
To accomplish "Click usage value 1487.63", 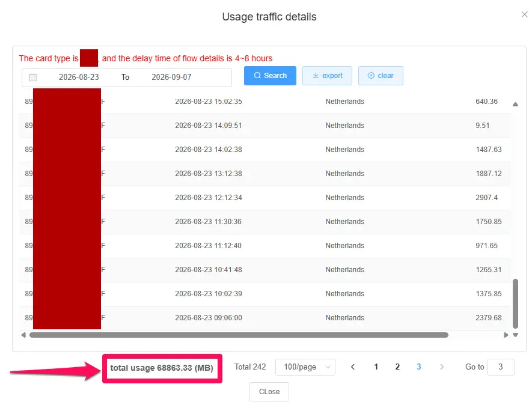I will click(x=489, y=150).
